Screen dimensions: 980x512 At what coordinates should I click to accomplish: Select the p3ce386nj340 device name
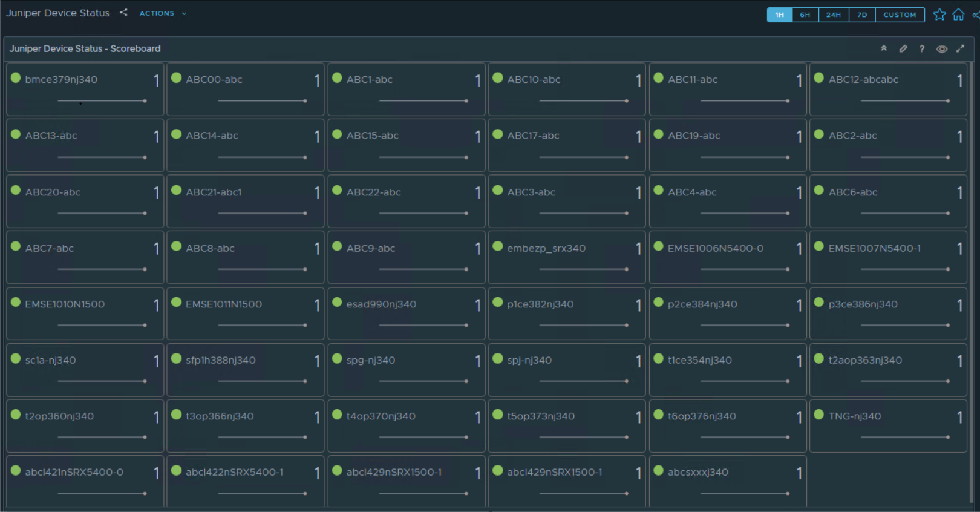[x=863, y=304]
